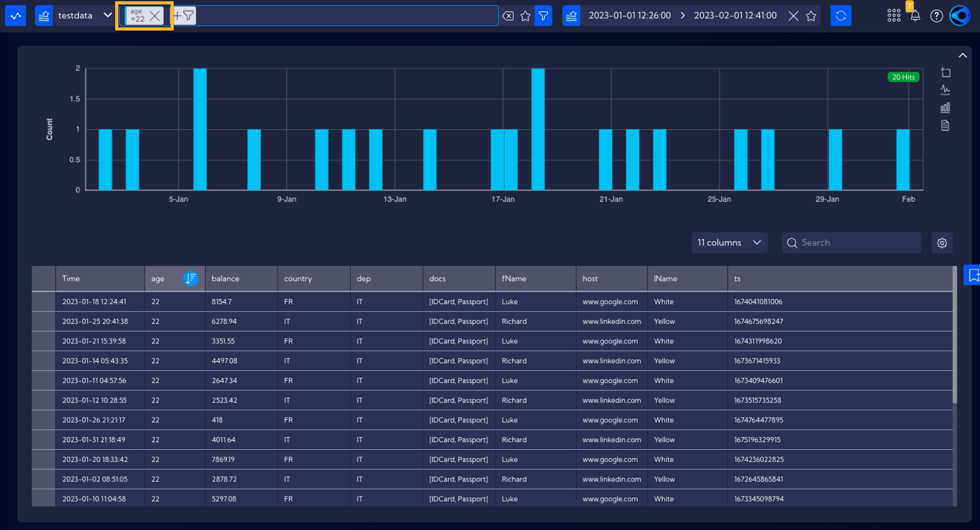Select balance value 6278.94
The width and height of the screenshot is (980, 530).
point(224,322)
